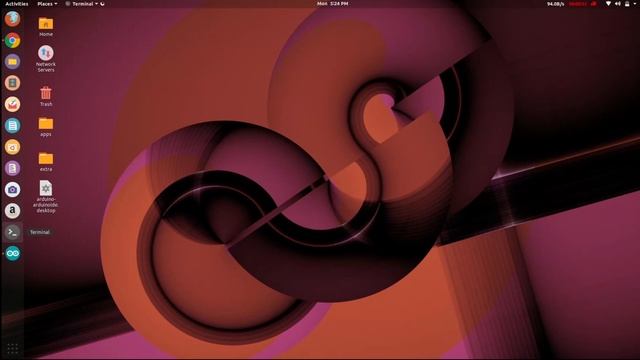Open the Places menu
The height and width of the screenshot is (360, 640).
coord(47,4)
